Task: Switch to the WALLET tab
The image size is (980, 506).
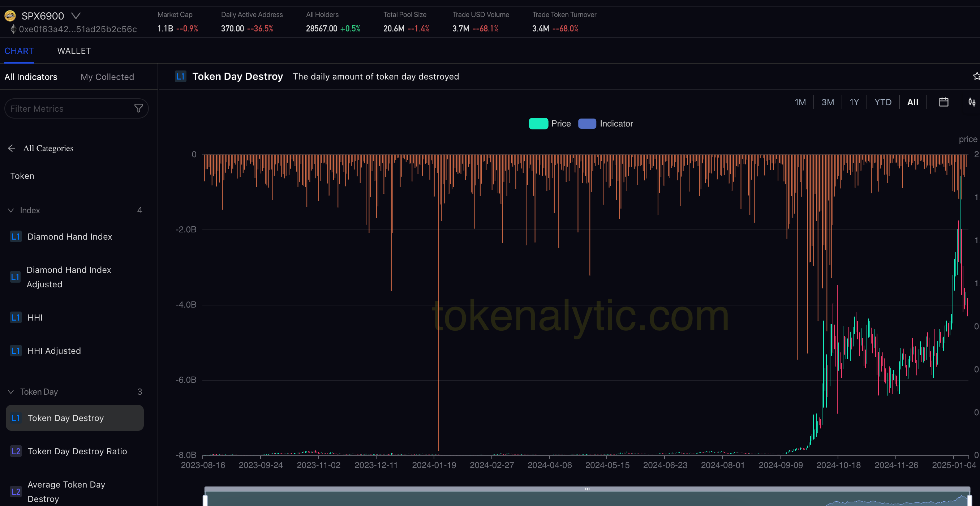Action: click(x=74, y=51)
